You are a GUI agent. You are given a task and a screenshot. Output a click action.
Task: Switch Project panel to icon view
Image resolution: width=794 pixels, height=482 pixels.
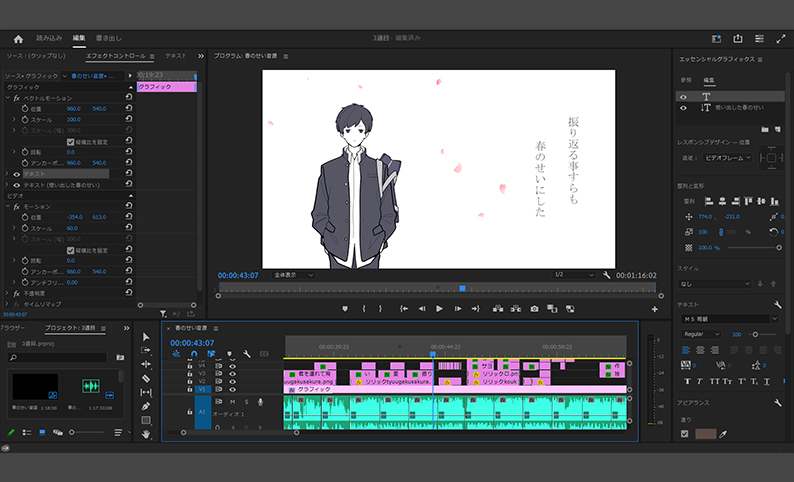coord(42,432)
